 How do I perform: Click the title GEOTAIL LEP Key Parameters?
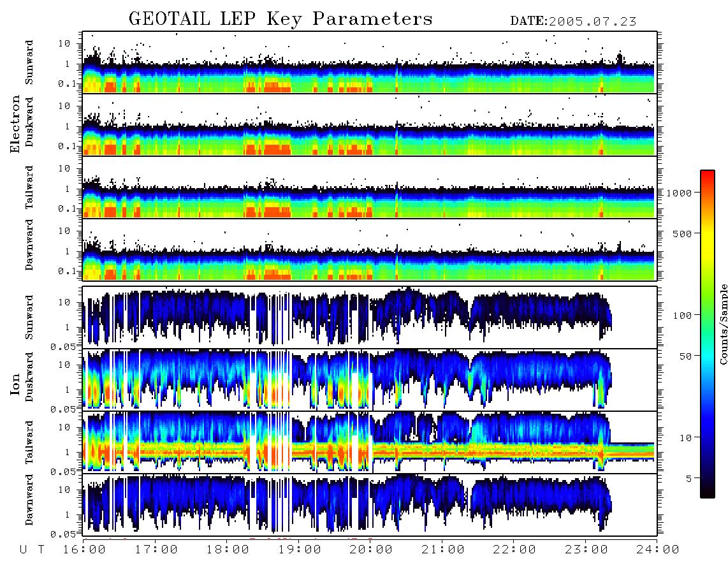click(280, 19)
